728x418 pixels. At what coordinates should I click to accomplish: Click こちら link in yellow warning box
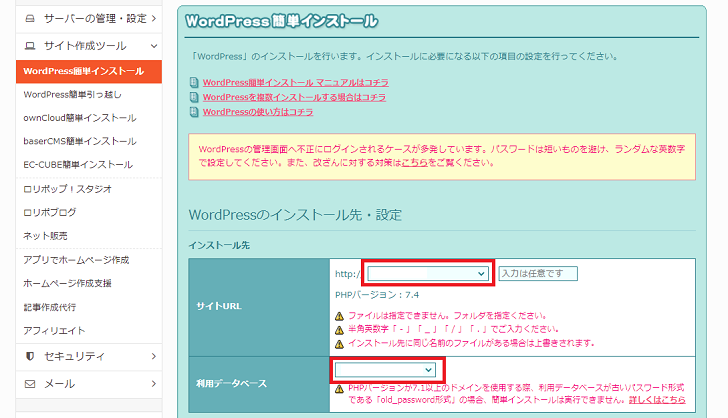pyautogui.click(x=415, y=163)
